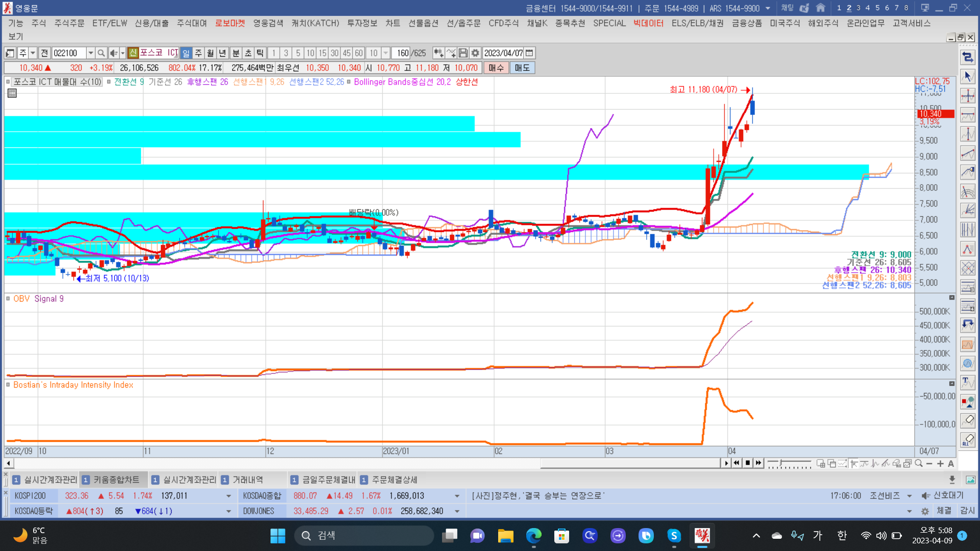Image resolution: width=980 pixels, height=551 pixels.
Task: Select the eraser tool in right sidebar
Action: 967,420
